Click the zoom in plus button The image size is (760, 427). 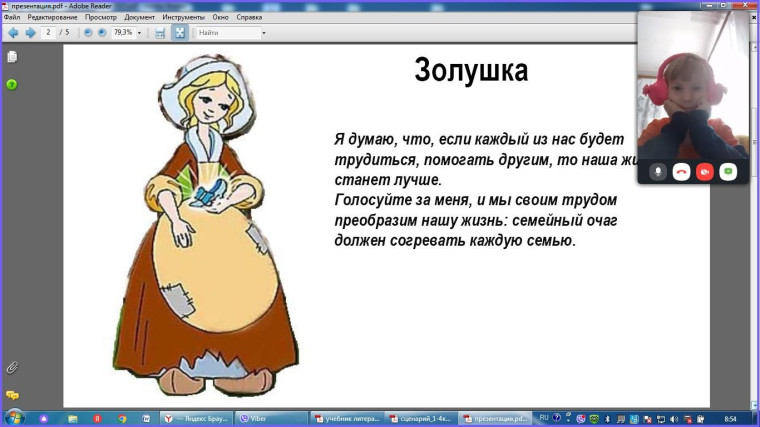pos(102,32)
